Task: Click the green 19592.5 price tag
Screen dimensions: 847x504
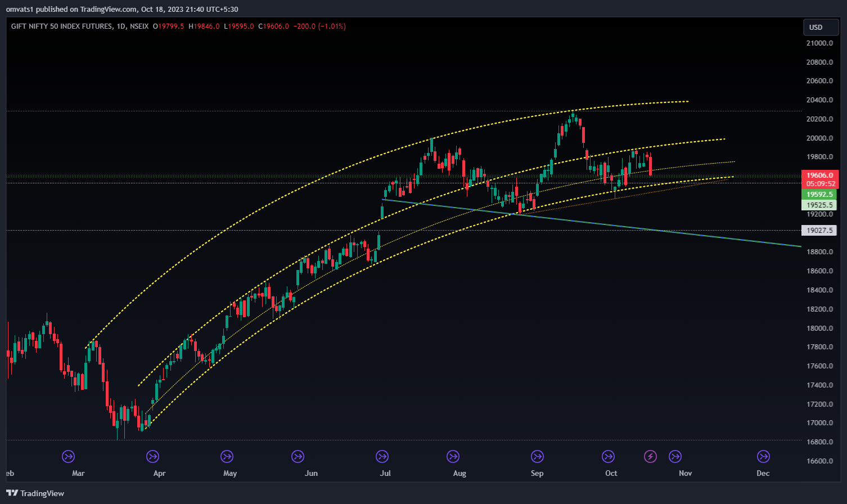Action: (819, 195)
